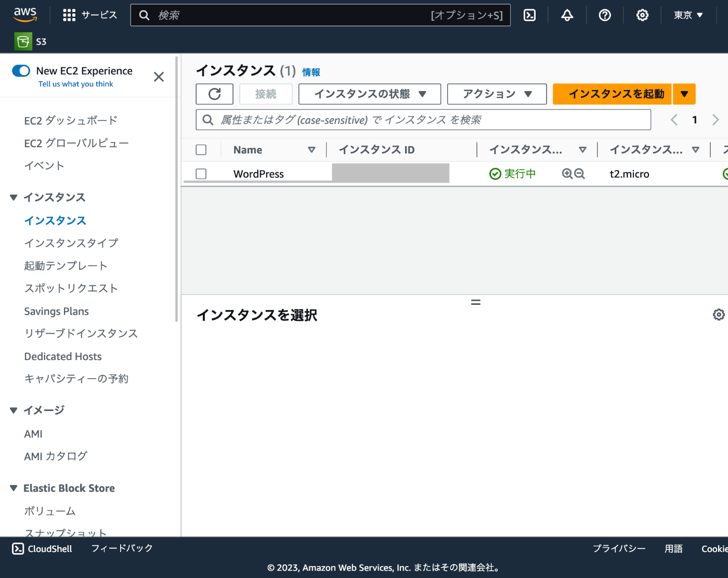Click the top AWS search field

click(x=320, y=15)
